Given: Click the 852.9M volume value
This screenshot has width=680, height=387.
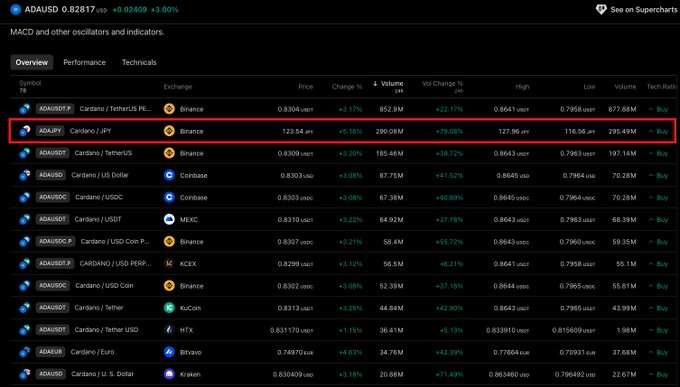Looking at the screenshot, I should (391, 109).
